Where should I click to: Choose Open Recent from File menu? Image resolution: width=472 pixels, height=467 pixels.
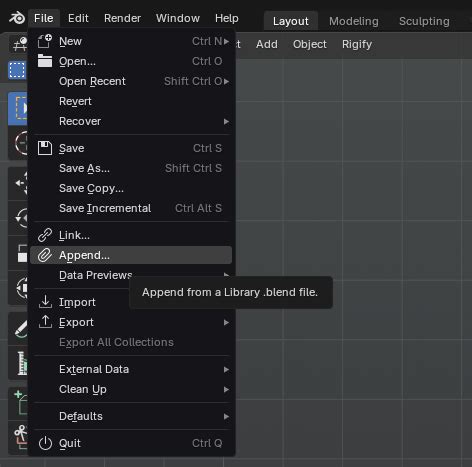click(131, 81)
